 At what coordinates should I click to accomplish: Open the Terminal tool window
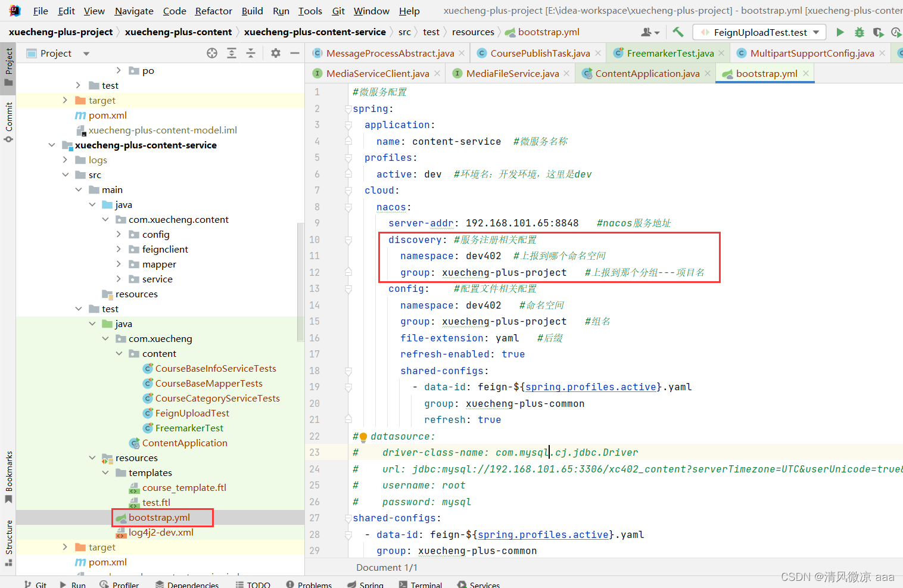[420, 584]
